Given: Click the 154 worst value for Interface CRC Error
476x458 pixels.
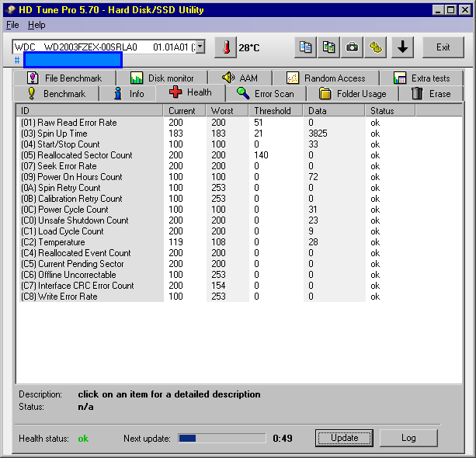Looking at the screenshot, I should point(218,286).
